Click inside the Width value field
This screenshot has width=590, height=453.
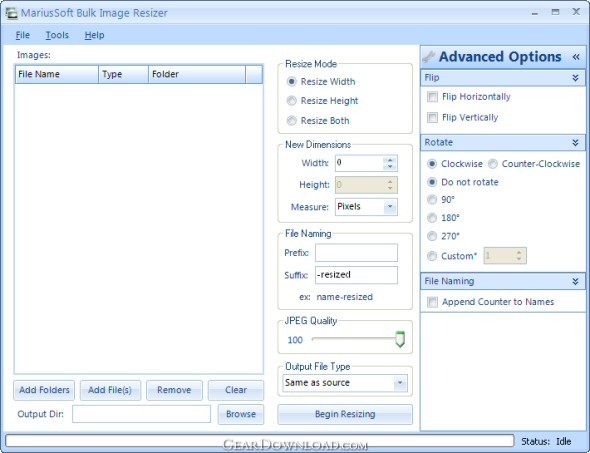[359, 163]
